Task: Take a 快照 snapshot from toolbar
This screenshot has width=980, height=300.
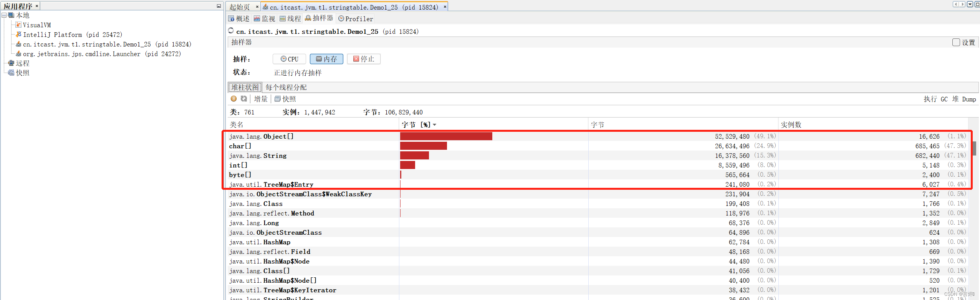Action: pos(285,99)
